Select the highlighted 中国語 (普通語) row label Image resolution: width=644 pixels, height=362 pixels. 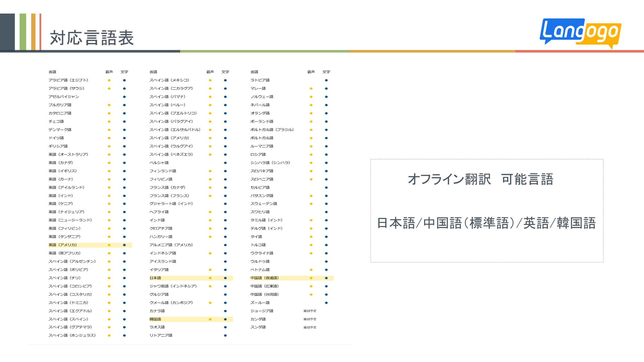click(x=265, y=278)
